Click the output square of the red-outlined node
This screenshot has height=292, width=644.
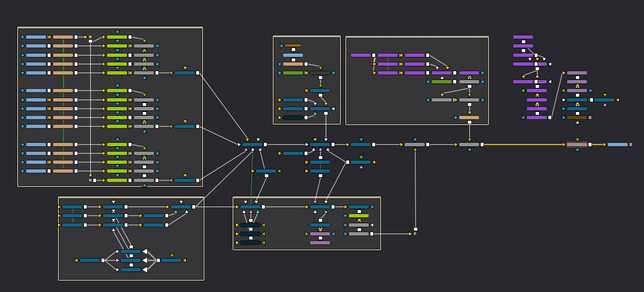coord(590,145)
